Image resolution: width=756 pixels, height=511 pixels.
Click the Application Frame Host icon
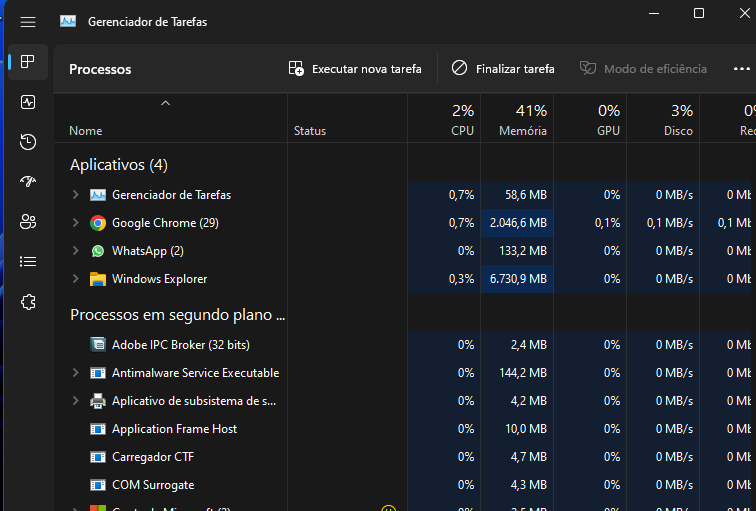(x=98, y=429)
